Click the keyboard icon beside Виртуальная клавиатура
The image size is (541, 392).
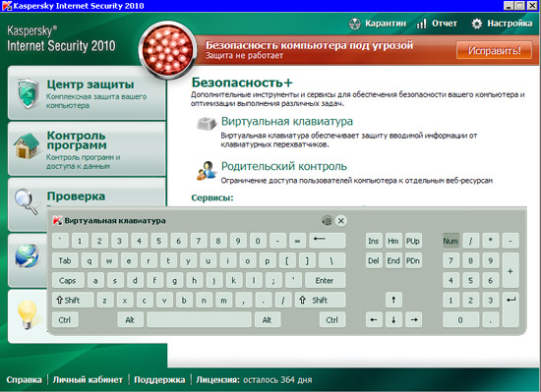tap(207, 124)
